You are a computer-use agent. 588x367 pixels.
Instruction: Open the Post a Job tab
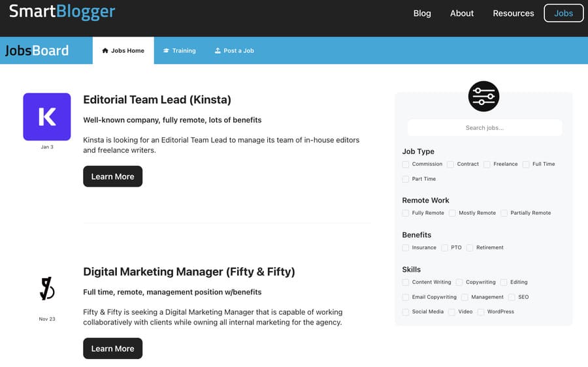[234, 50]
